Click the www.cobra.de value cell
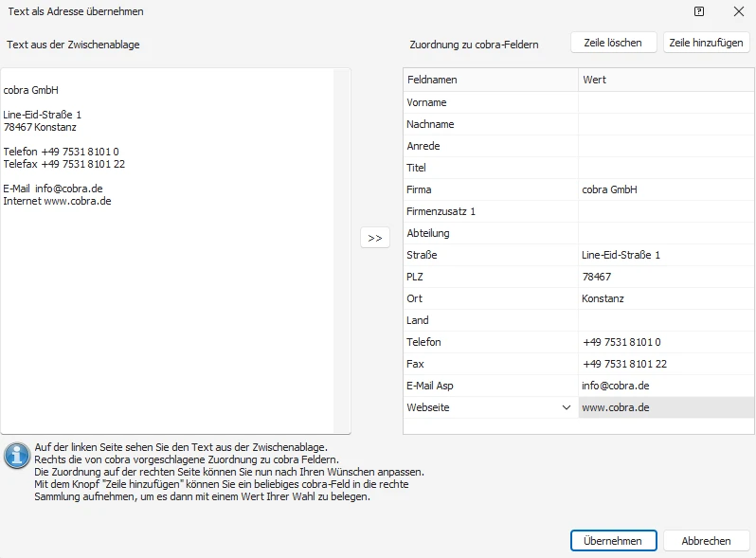The height and width of the screenshot is (558, 756). (666, 407)
